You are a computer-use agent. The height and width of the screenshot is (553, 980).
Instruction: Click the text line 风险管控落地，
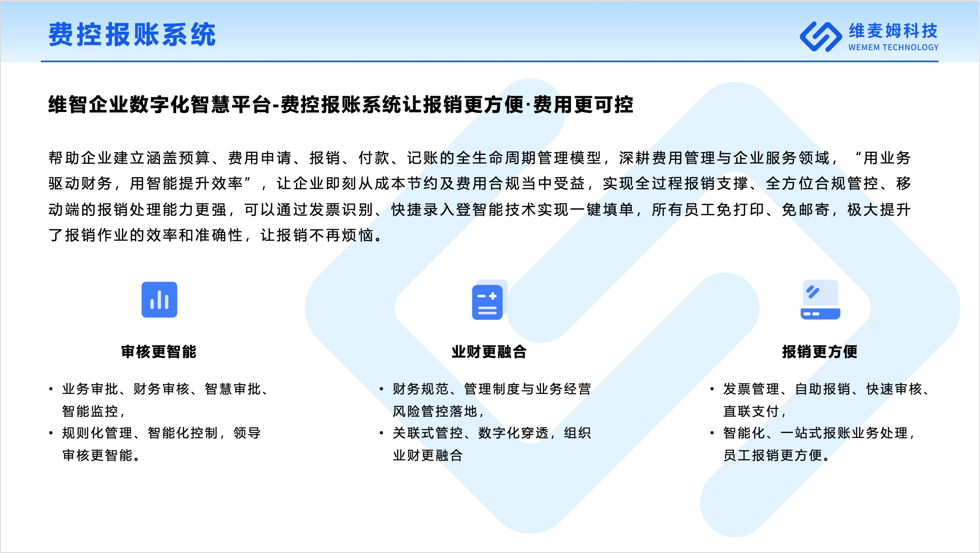(439, 411)
